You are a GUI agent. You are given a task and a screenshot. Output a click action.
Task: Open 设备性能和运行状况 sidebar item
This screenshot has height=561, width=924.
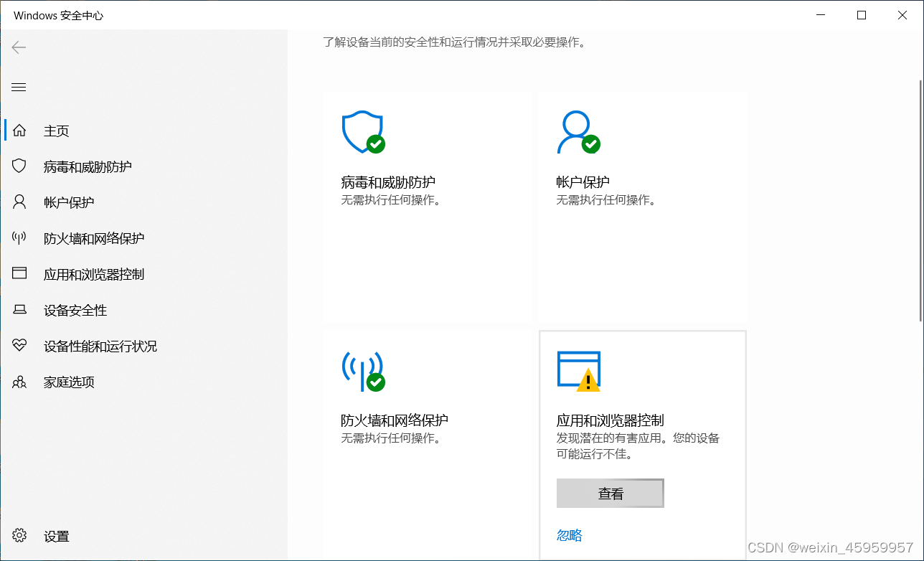pyautogui.click(x=143, y=346)
